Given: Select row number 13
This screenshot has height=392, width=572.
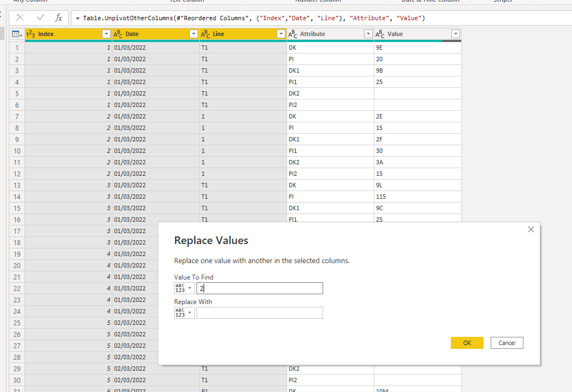Looking at the screenshot, I should [x=17, y=185].
